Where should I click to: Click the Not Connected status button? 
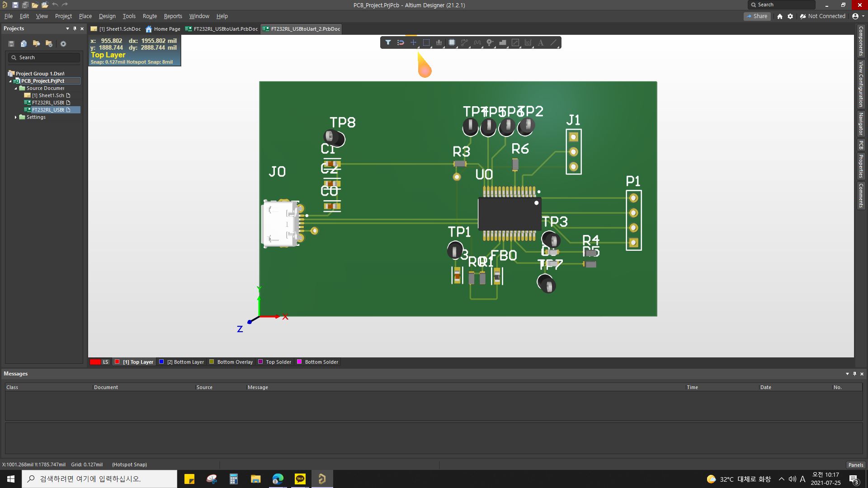click(x=822, y=16)
